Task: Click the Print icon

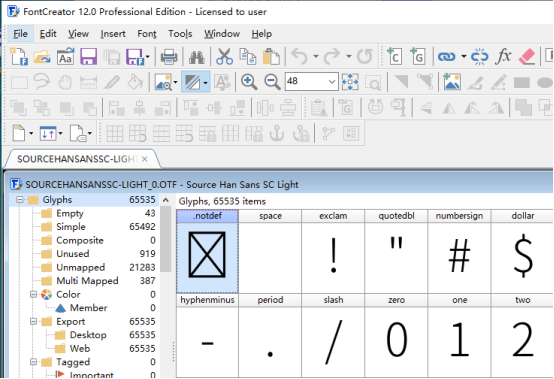Action: (169, 57)
